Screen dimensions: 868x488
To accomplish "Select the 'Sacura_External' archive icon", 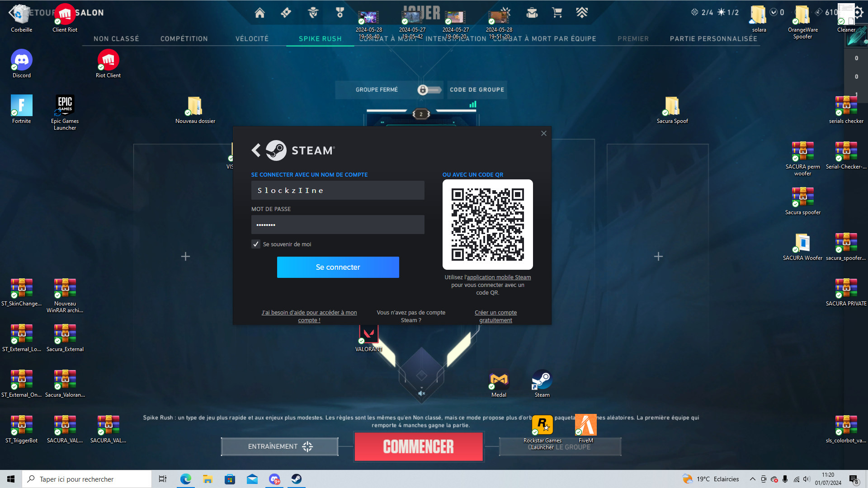I will (x=65, y=338).
